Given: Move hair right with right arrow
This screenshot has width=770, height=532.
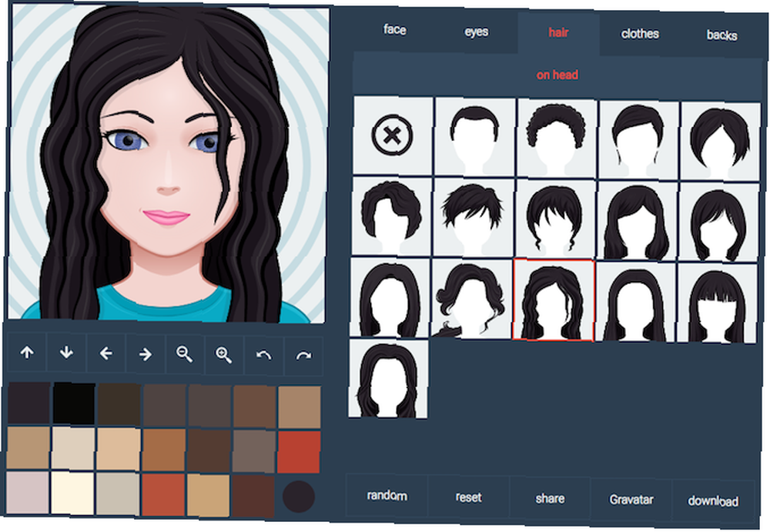Looking at the screenshot, I should point(145,353).
